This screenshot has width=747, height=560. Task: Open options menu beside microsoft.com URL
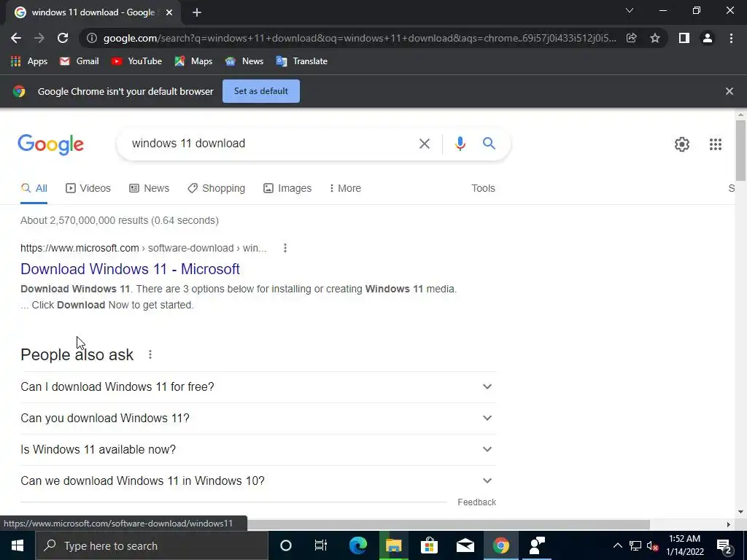click(x=285, y=248)
